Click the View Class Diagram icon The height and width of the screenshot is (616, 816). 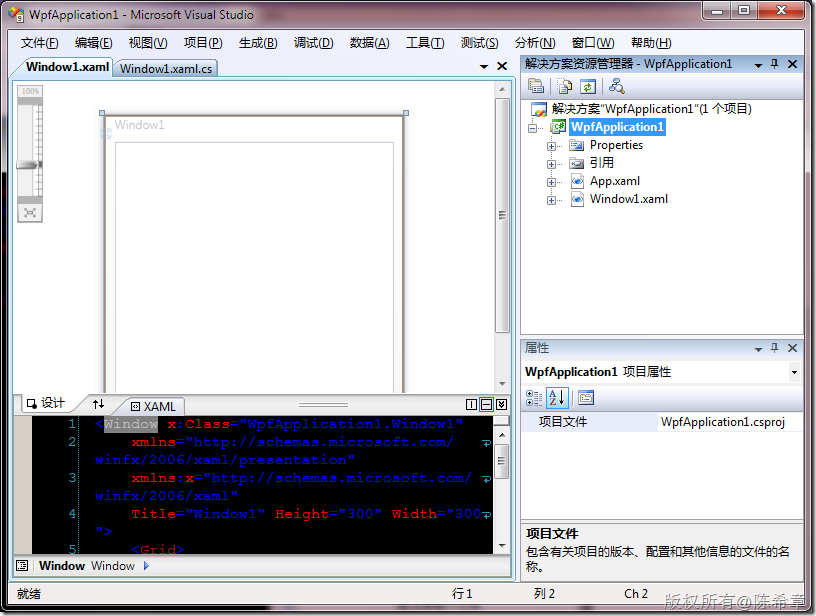click(617, 86)
